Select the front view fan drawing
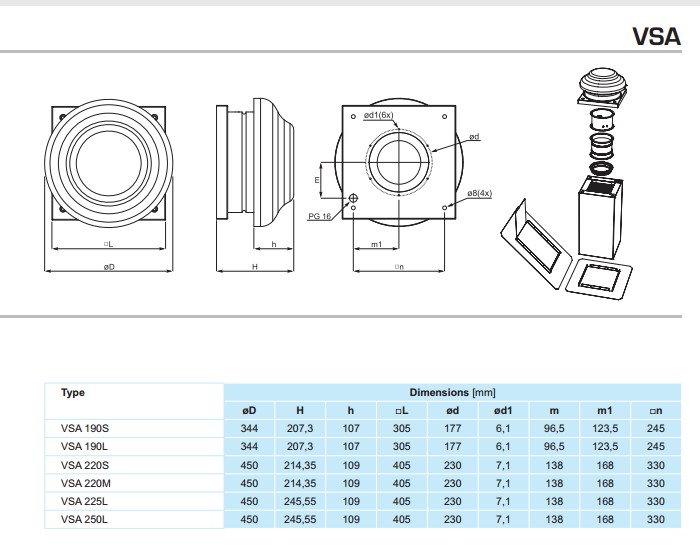Image resolution: width=700 pixels, height=550 pixels. point(108,163)
